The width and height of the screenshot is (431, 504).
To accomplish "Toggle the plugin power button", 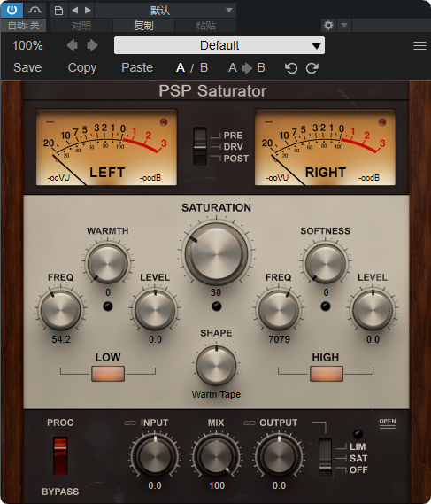I will tap(12, 10).
